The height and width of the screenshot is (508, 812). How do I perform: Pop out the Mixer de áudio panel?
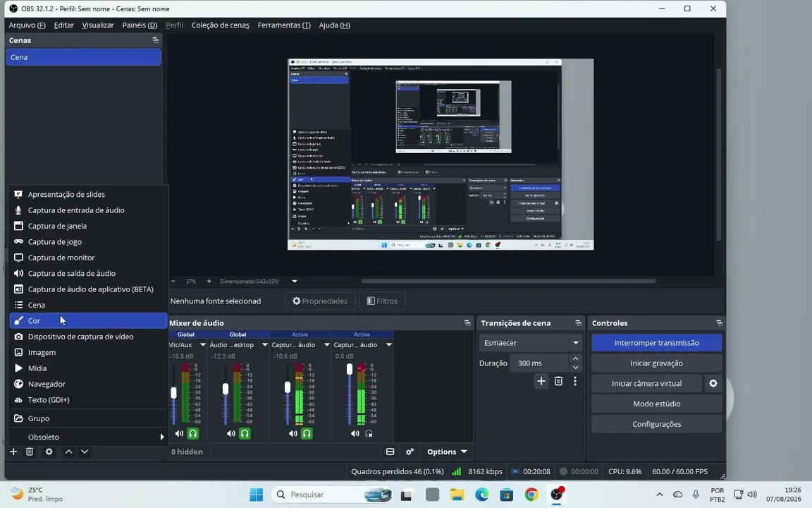click(x=467, y=323)
